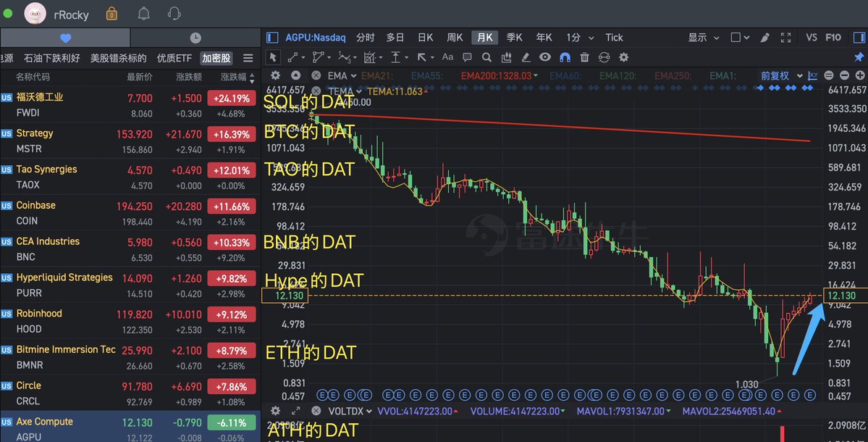
Task: Toggle drawings visibility eye icon
Action: pos(544,57)
